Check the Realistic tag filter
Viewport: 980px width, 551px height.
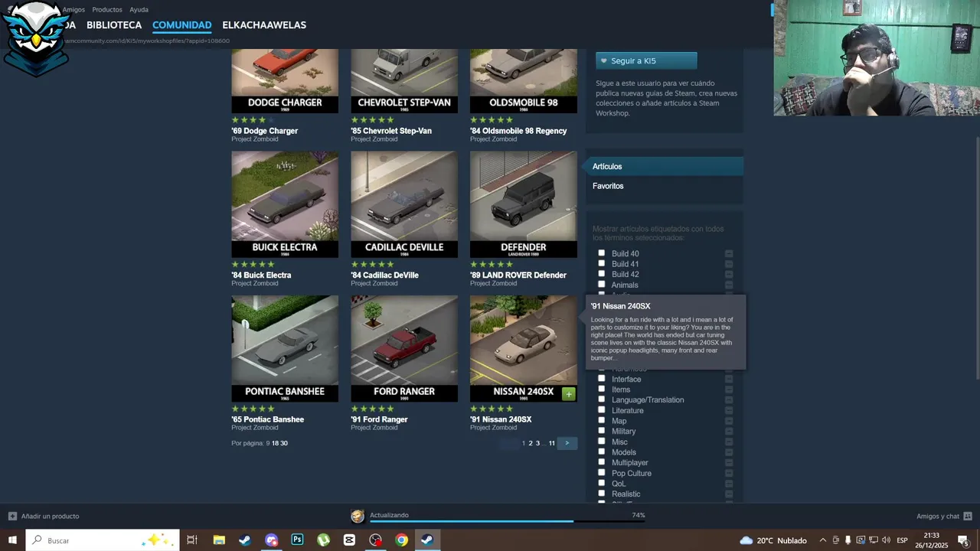click(x=601, y=494)
